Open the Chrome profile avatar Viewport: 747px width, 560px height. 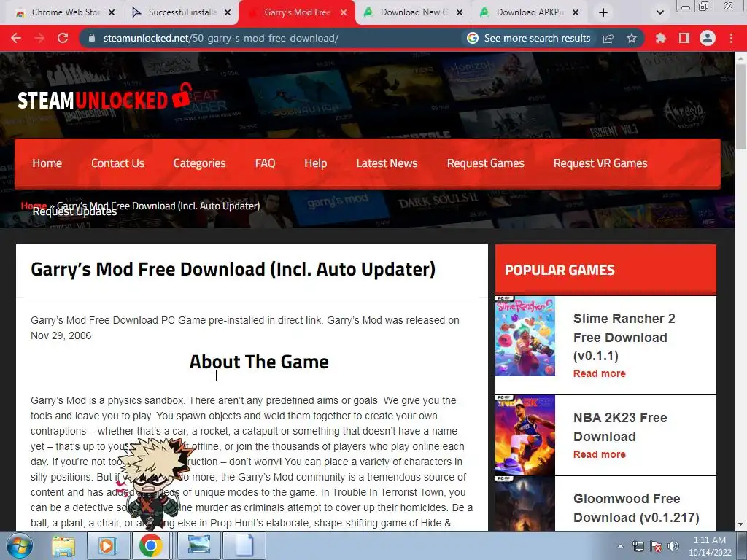pyautogui.click(x=708, y=38)
